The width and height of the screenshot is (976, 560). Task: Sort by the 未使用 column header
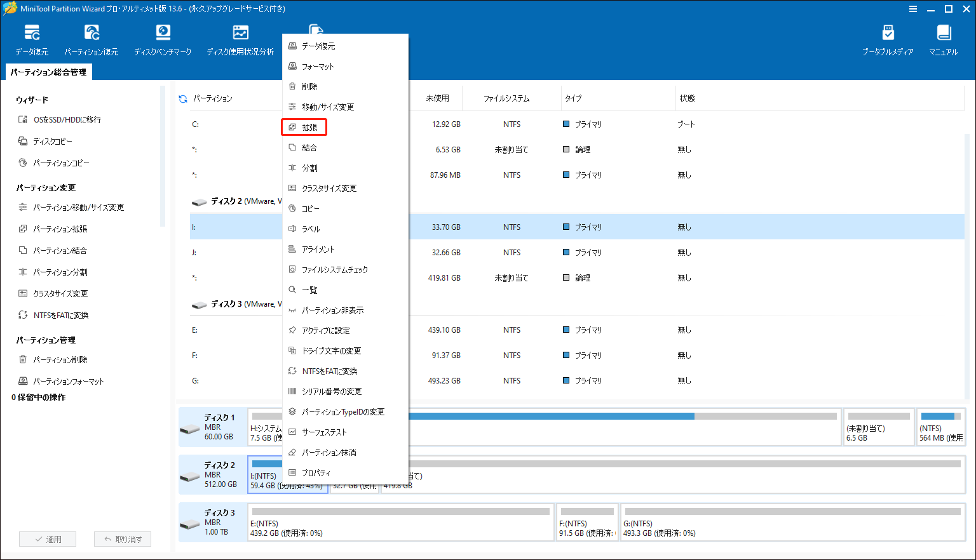pos(437,98)
